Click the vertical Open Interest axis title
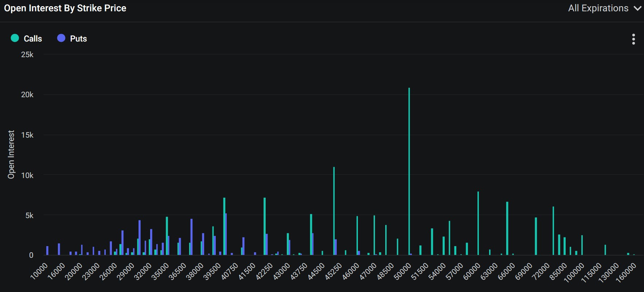Viewport: 644px width, 292px height. (x=11, y=154)
